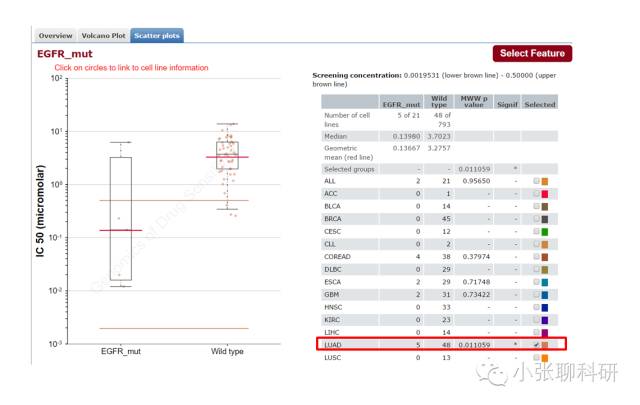
Task: Select the LUAD row label
Action: (x=333, y=345)
